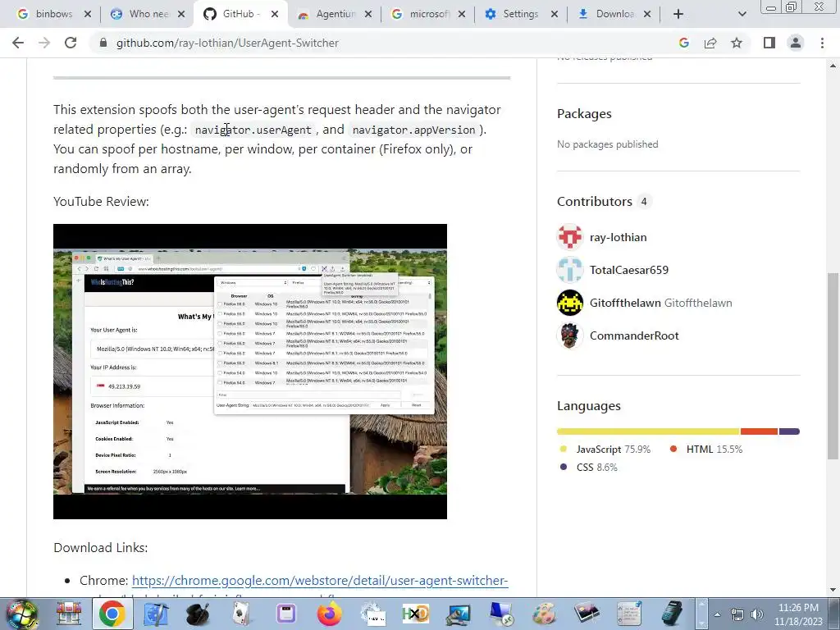
Task: Click the address bar URL
Action: click(x=227, y=43)
